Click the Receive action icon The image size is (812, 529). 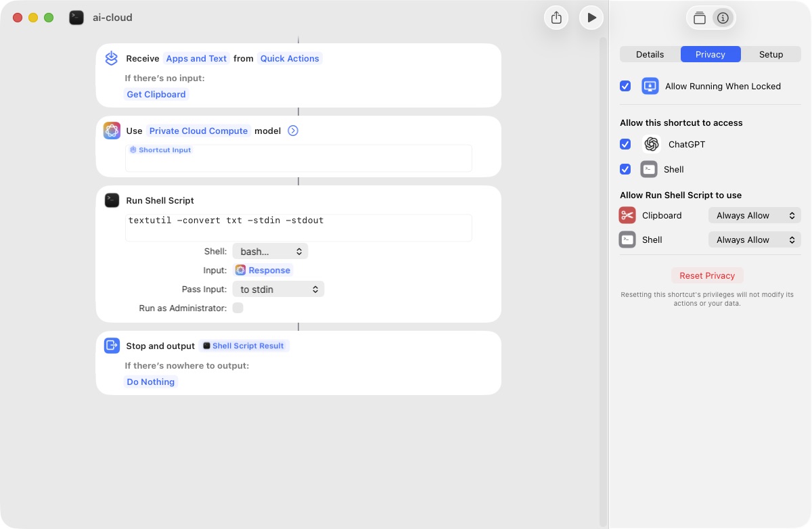click(x=111, y=58)
